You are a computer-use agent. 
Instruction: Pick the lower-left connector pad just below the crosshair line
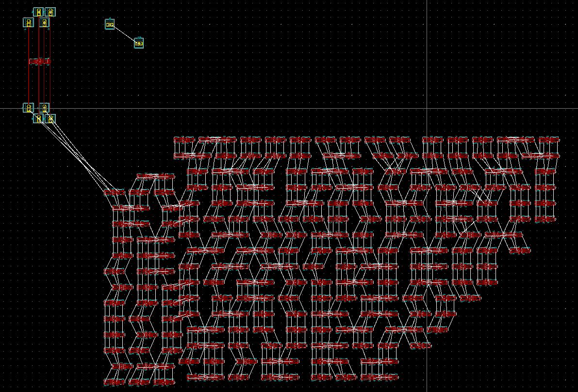click(x=39, y=119)
